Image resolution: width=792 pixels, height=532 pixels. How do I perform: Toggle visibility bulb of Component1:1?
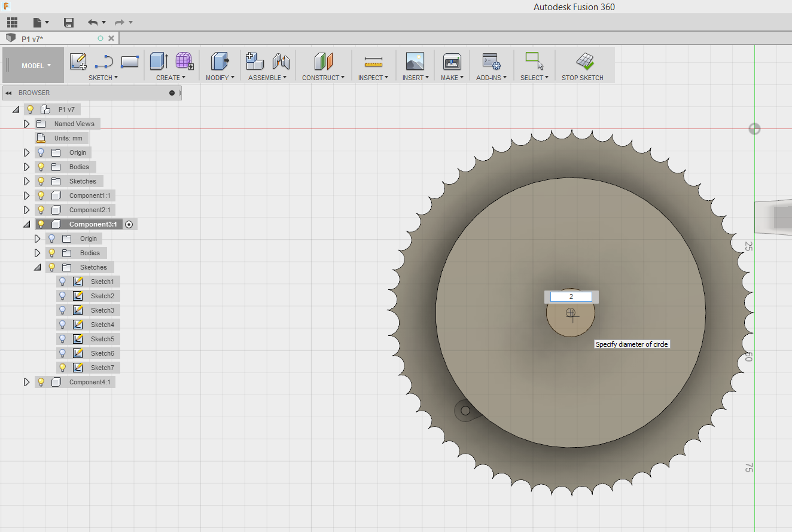[41, 195]
